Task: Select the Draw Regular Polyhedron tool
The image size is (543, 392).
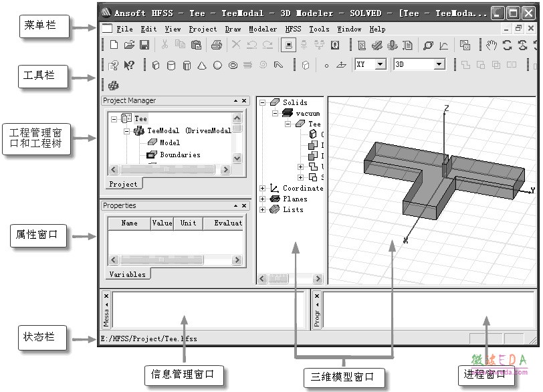Action: [187, 65]
